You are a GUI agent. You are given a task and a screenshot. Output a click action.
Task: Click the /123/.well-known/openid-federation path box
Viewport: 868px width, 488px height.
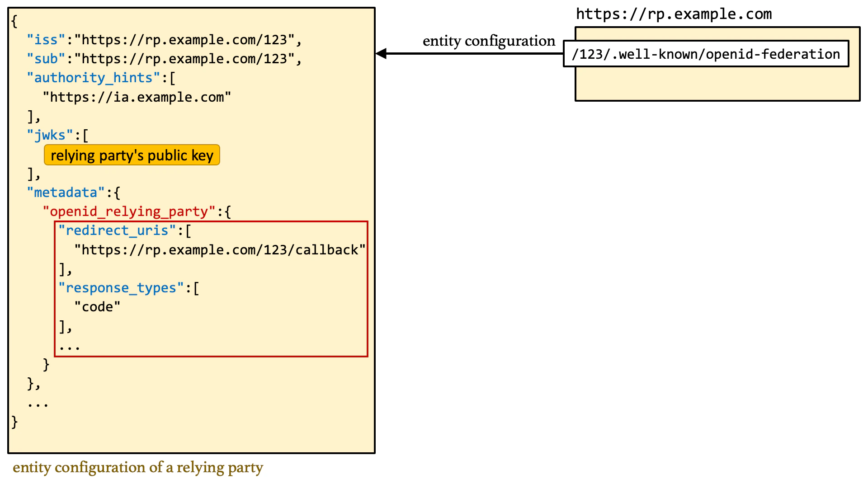tap(705, 54)
